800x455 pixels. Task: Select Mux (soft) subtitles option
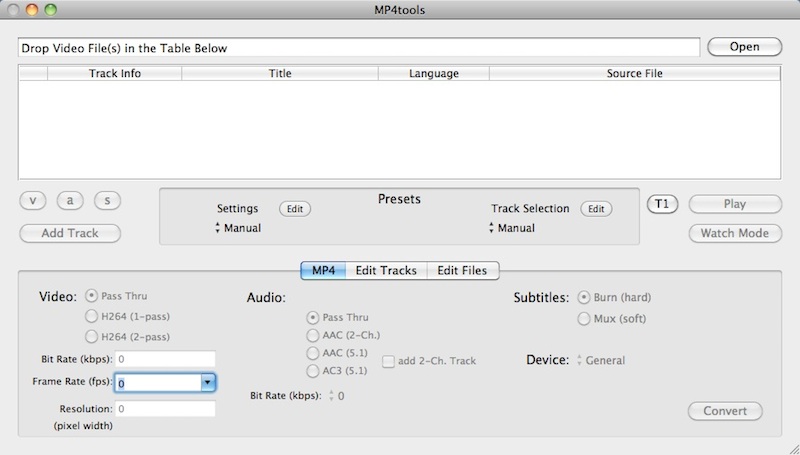(584, 318)
